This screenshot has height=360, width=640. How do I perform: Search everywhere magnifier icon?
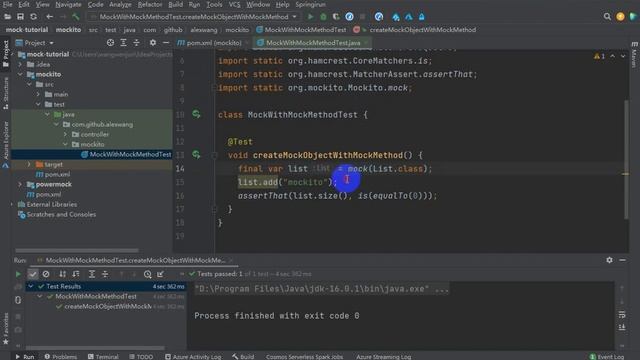pos(607,17)
